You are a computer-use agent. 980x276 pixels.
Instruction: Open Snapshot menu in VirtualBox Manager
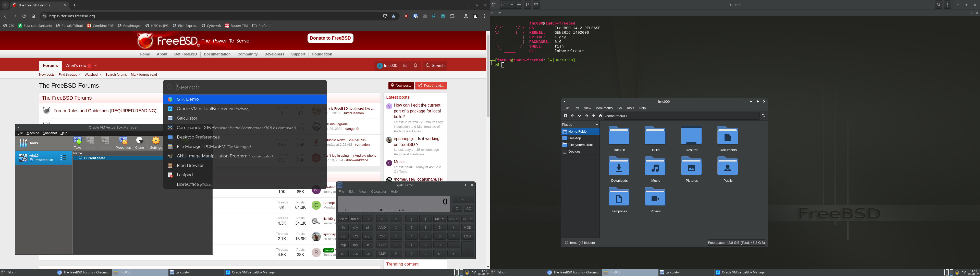click(50, 133)
